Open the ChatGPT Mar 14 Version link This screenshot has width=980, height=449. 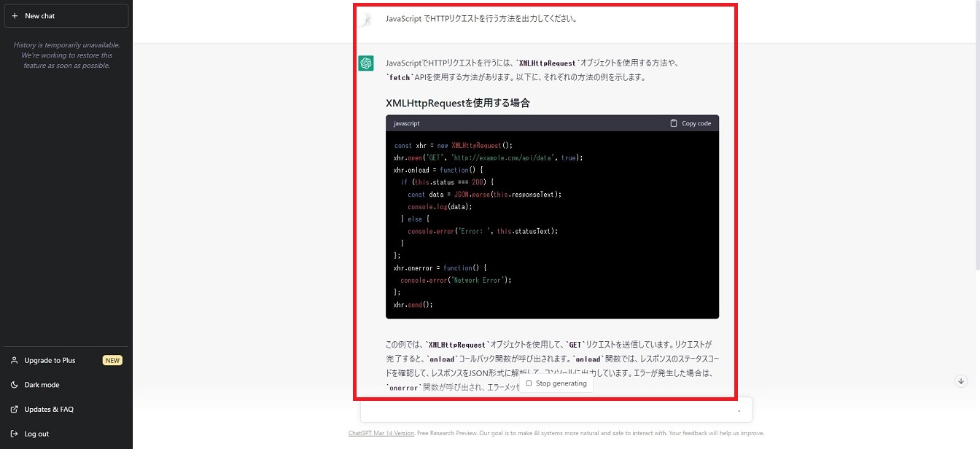(x=381, y=433)
